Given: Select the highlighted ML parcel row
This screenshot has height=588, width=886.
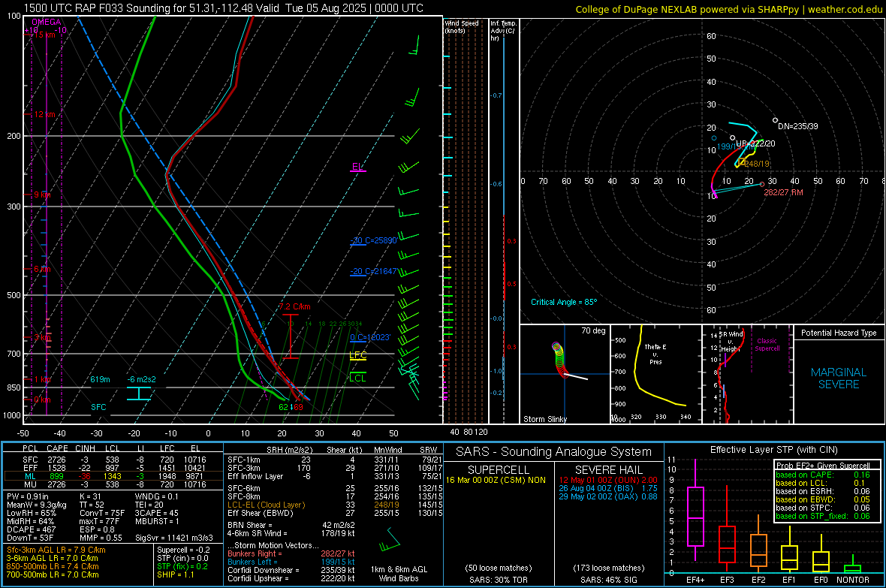Looking at the screenshot, I should pos(112,476).
